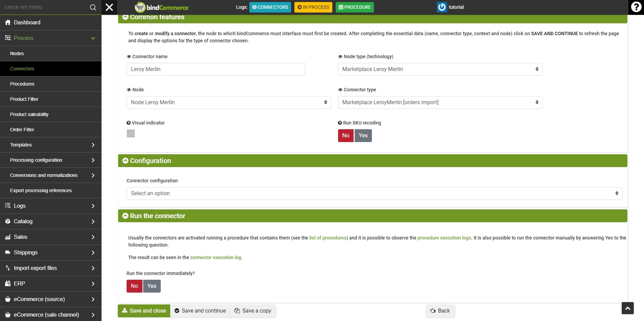
Task: Click the Logs section icon
Action: (x=8, y=206)
